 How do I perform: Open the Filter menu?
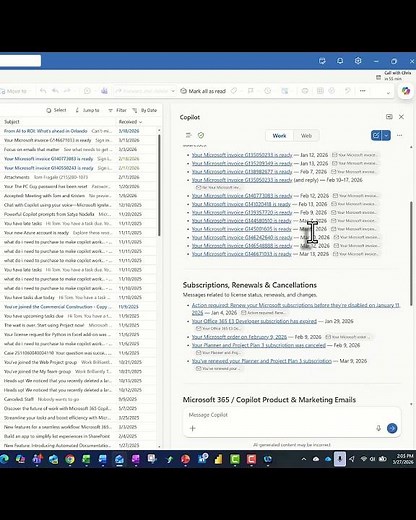[x=117, y=110]
